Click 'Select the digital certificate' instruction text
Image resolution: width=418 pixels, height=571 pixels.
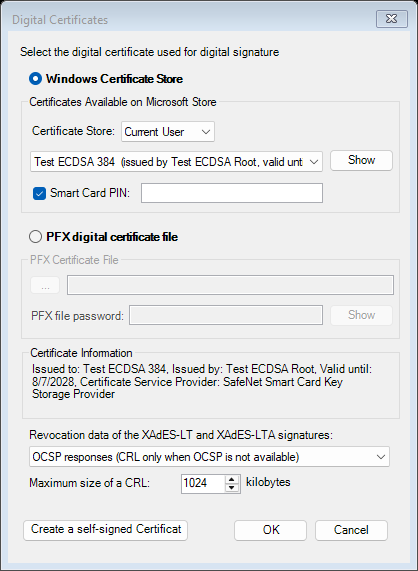click(150, 52)
